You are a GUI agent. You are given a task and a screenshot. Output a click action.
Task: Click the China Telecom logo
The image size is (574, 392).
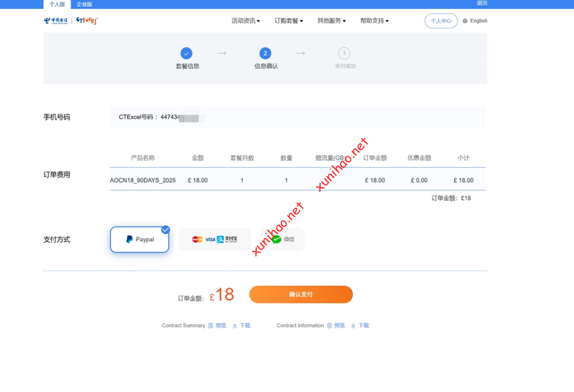click(55, 21)
